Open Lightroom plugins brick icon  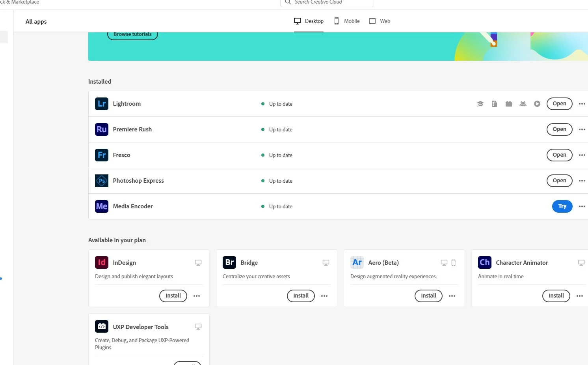coord(509,104)
